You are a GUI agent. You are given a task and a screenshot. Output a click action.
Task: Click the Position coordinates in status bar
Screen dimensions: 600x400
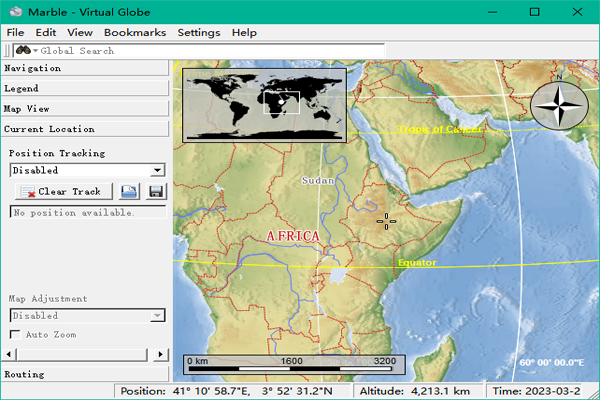click(x=227, y=391)
